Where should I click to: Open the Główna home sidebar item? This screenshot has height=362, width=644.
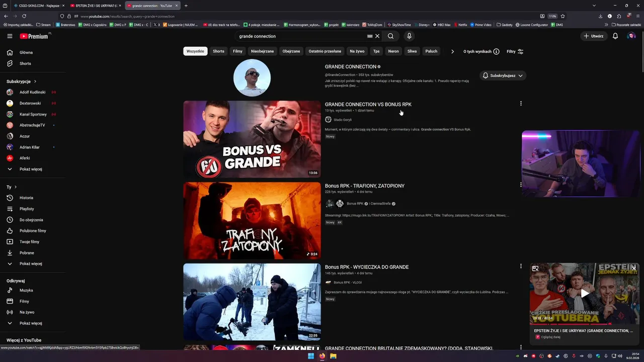coord(33,52)
